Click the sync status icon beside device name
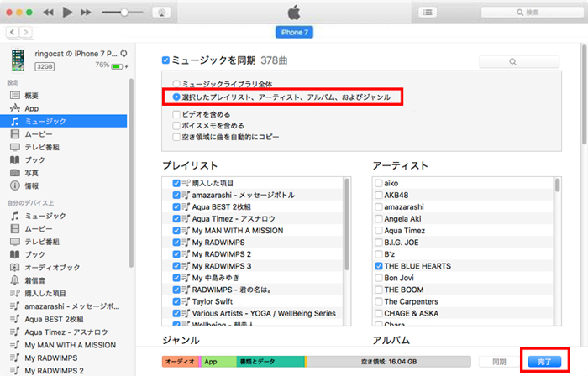This screenshot has height=376, width=588. (123, 54)
